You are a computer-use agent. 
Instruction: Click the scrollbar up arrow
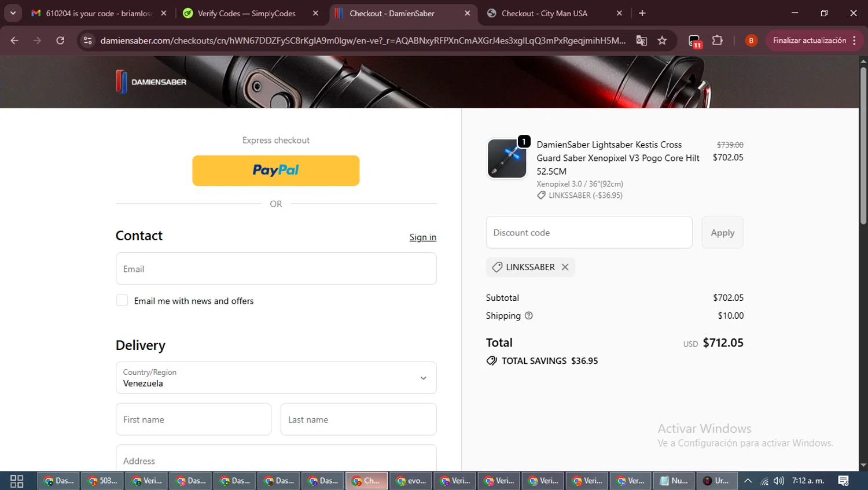[863, 61]
